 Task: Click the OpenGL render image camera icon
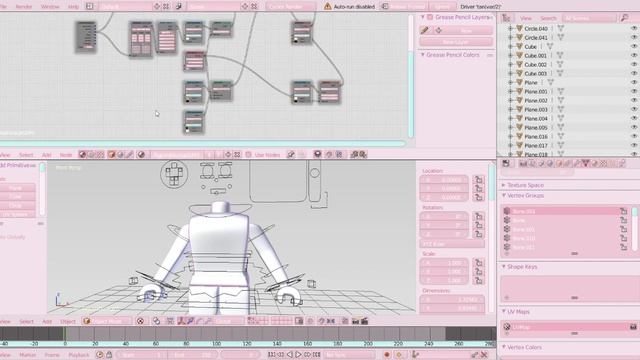pos(356,321)
